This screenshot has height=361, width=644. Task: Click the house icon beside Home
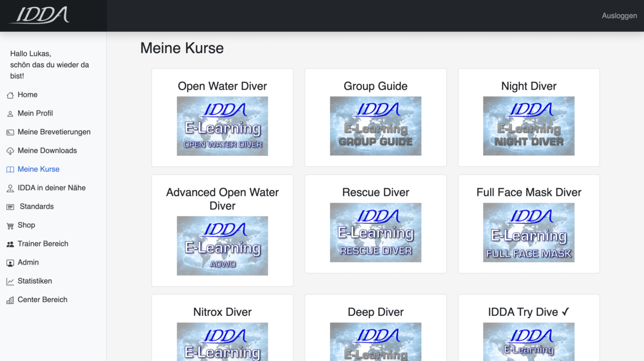(10, 95)
